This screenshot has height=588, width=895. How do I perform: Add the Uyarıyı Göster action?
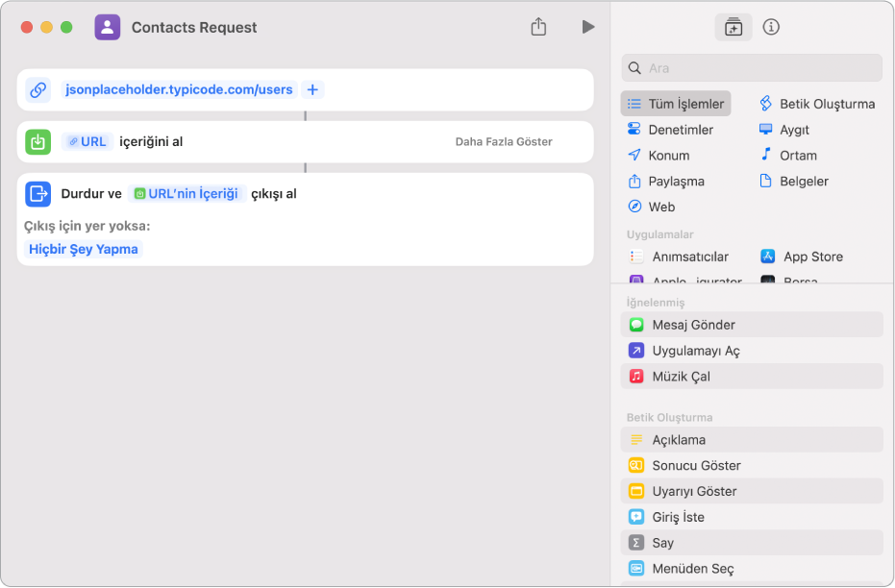(751, 491)
